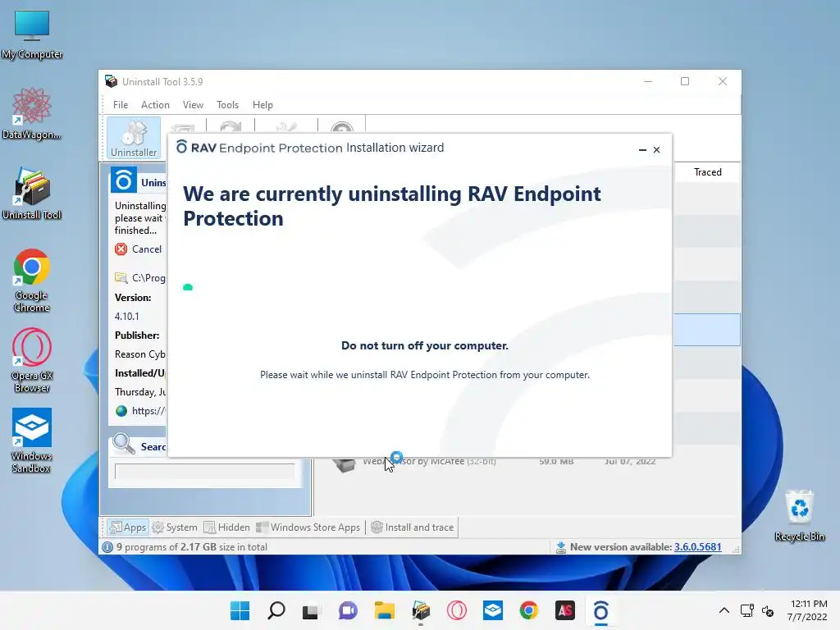Switch to Uninstall Tool taskbar icon
Image resolution: width=840 pixels, height=630 pixels.
point(421,610)
